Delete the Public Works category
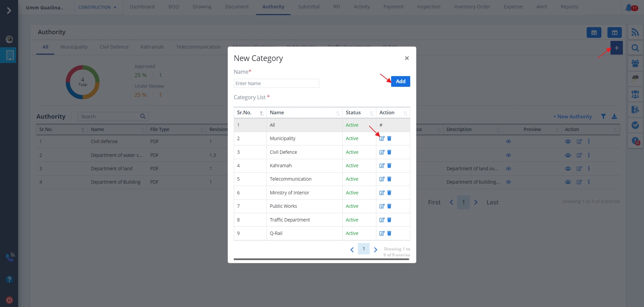Screen dimensions: 644x307 point(389,206)
